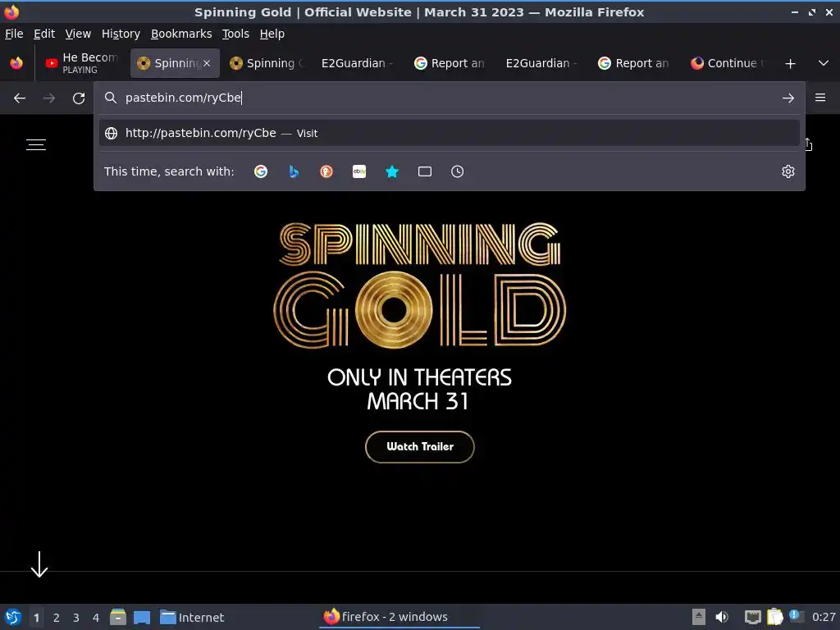The width and height of the screenshot is (840, 630).
Task: Open the Tools menu
Action: coord(235,34)
